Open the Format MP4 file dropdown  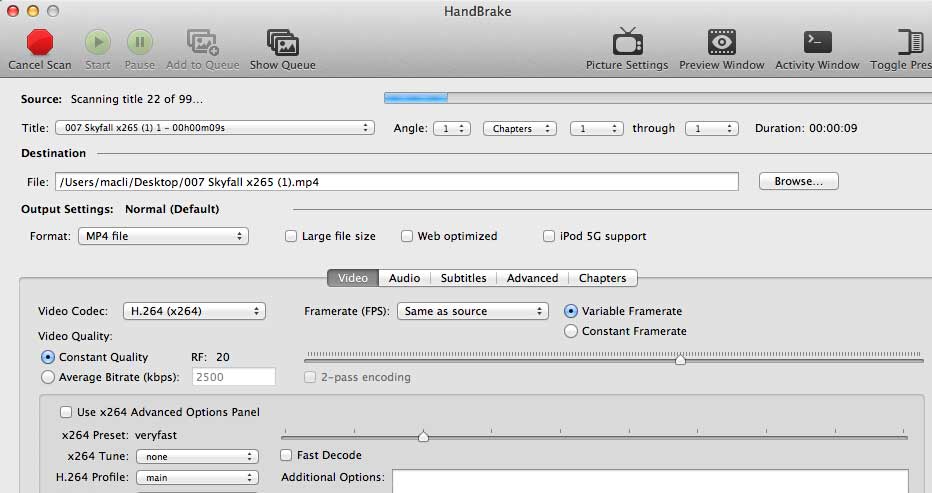pos(163,236)
